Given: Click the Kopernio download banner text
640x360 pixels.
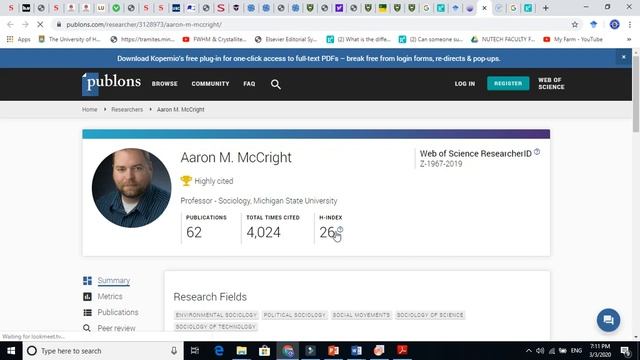Looking at the screenshot, I should pos(309,58).
